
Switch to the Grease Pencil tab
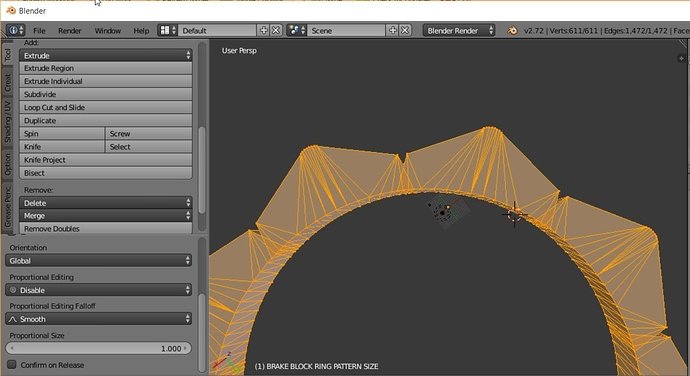7,207
